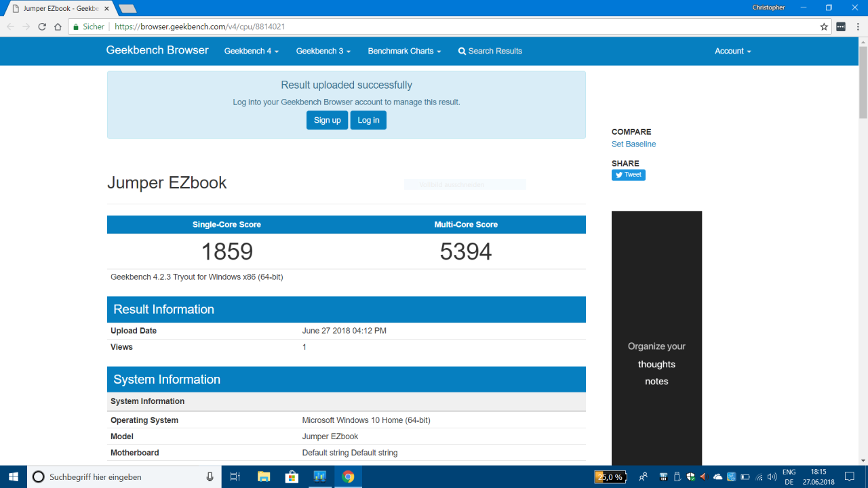Click the page vertical scrollbar thumb
868x488 pixels.
tap(863, 81)
